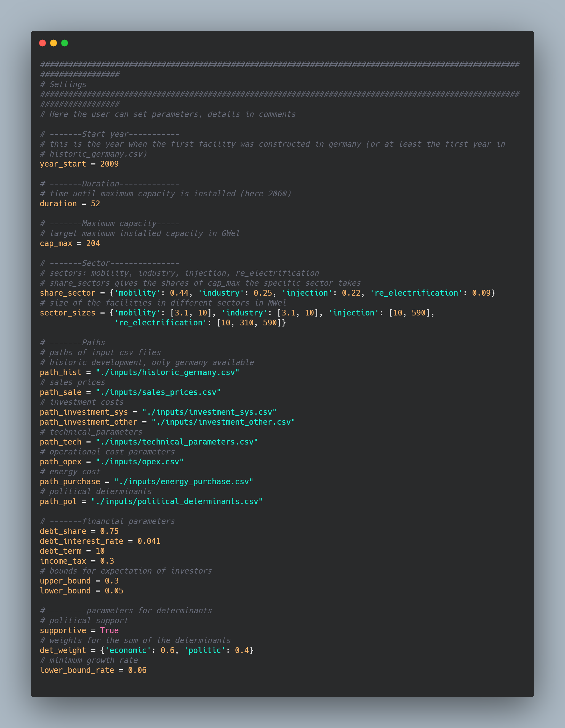Click the investment_sys.csv path string
The image size is (565, 728).
coord(209,412)
